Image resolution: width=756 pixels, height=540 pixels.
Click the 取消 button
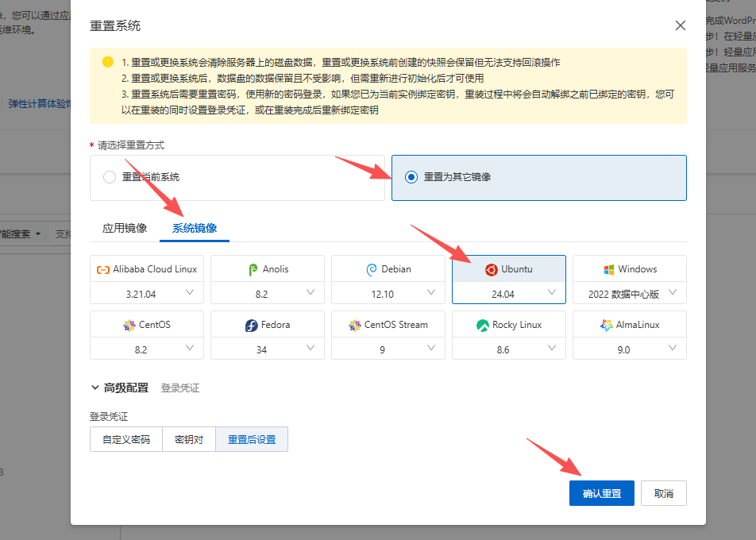point(663,493)
